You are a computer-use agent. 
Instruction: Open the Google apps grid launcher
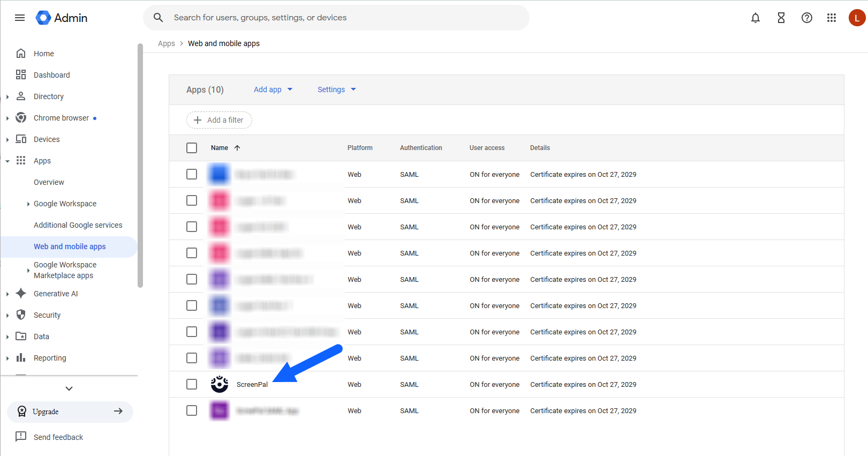point(831,18)
